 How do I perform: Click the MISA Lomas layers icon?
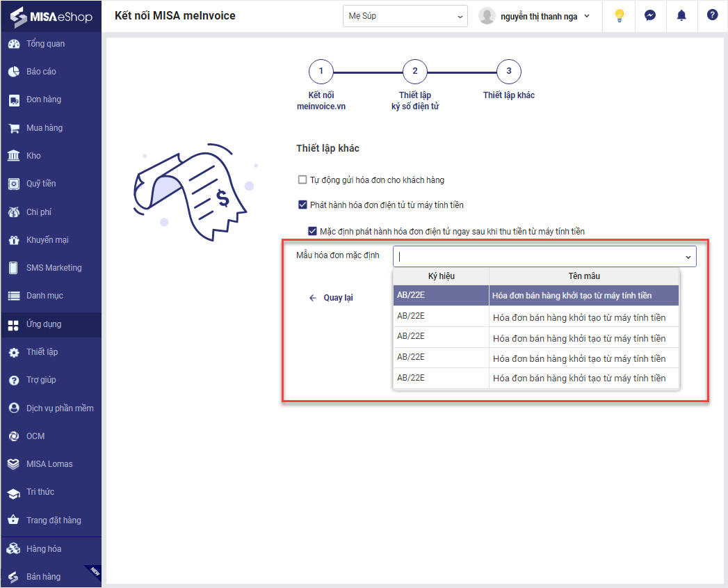coord(14,464)
